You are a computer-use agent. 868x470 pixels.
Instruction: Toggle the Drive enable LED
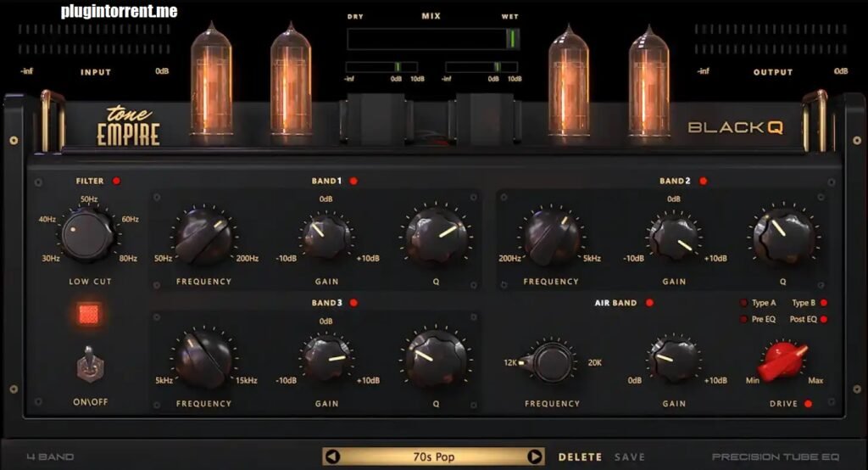pos(808,404)
